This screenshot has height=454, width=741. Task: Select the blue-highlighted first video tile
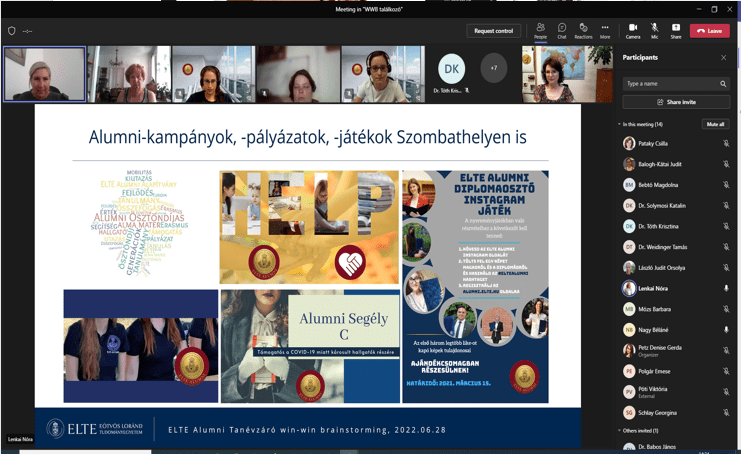click(44, 74)
